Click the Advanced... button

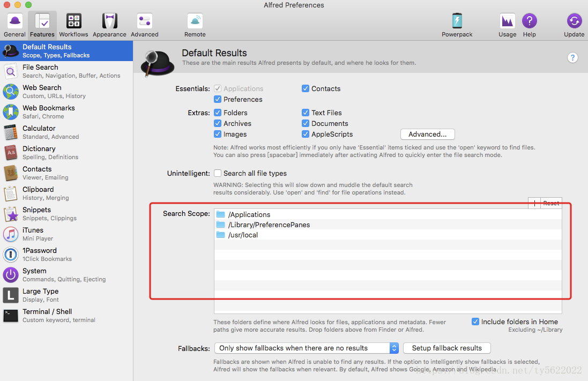click(428, 135)
